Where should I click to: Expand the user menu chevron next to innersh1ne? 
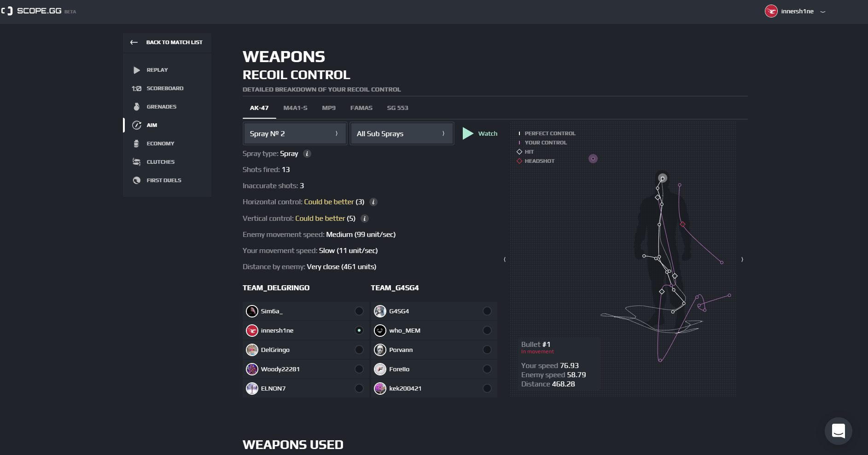[823, 12]
